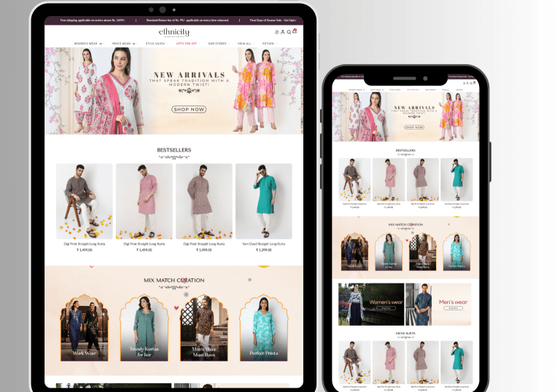Viewport: 560px width, 392px height.
Task: Tap the shopping bag icon on phone
Action: tap(474, 83)
